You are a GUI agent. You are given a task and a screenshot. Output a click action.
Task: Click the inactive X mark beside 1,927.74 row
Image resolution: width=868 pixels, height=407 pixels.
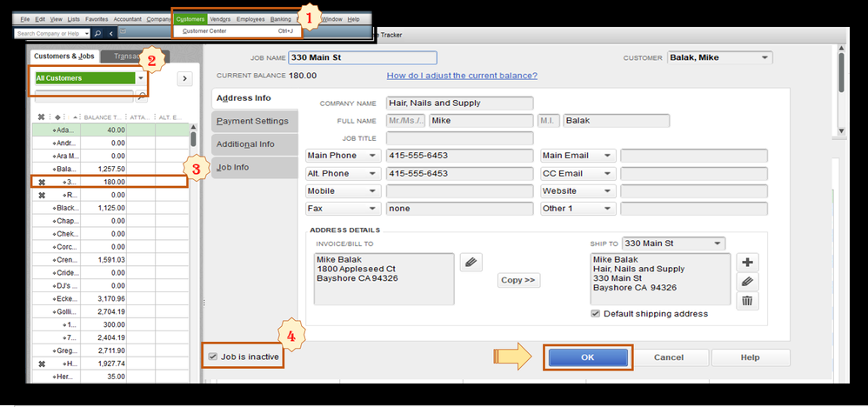(x=41, y=364)
